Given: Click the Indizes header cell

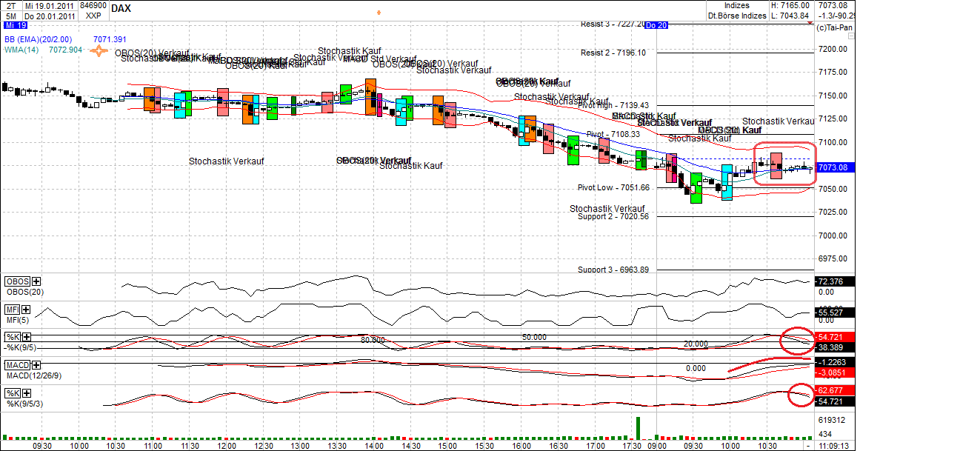Looking at the screenshot, I should [737, 5].
